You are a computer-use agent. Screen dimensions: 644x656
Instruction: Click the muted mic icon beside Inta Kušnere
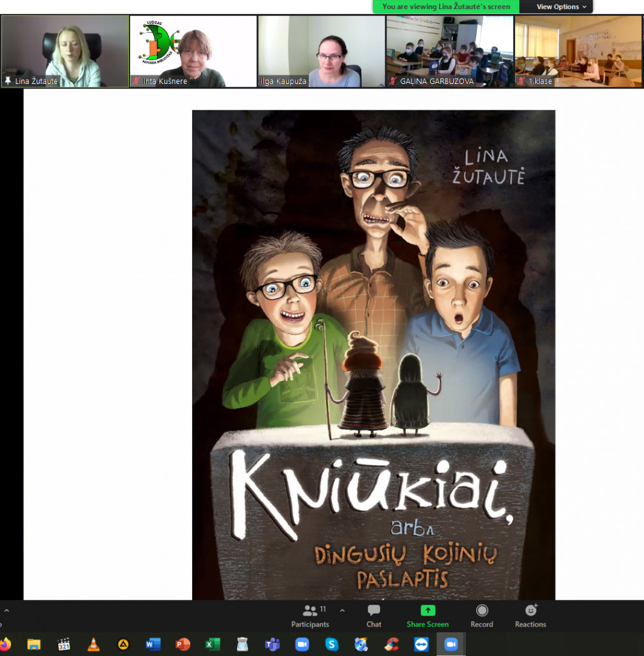[136, 81]
